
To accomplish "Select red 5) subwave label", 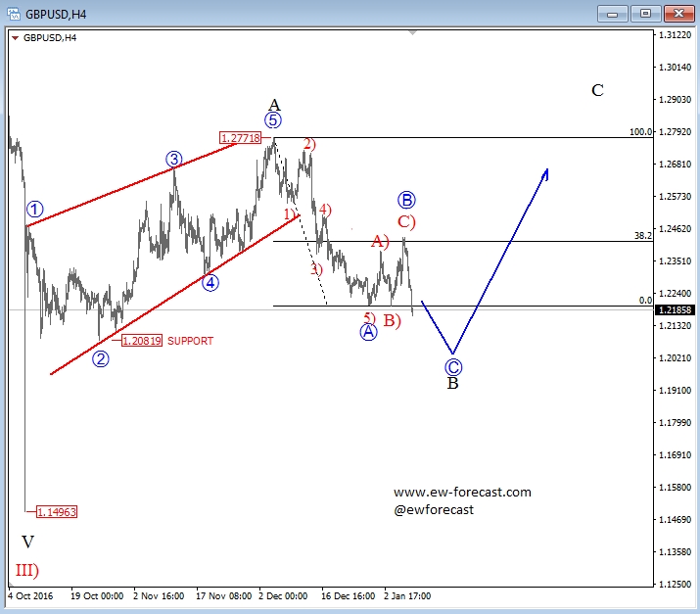I will pyautogui.click(x=370, y=318).
